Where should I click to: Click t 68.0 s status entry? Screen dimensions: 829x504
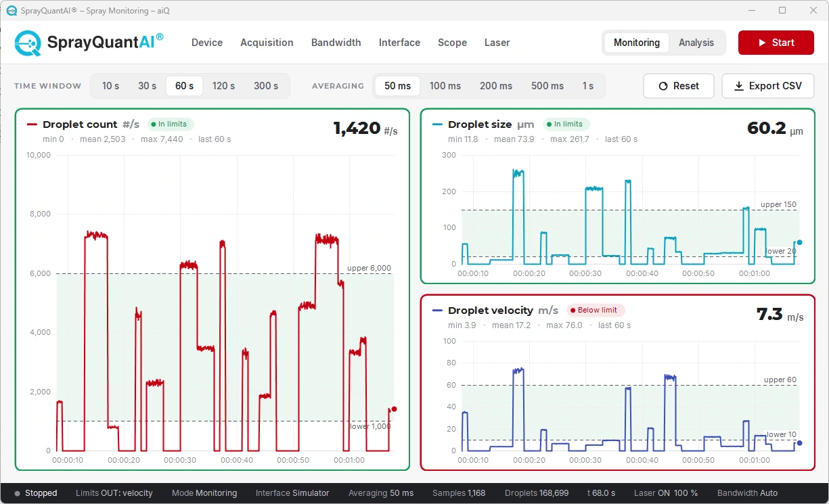(602, 493)
